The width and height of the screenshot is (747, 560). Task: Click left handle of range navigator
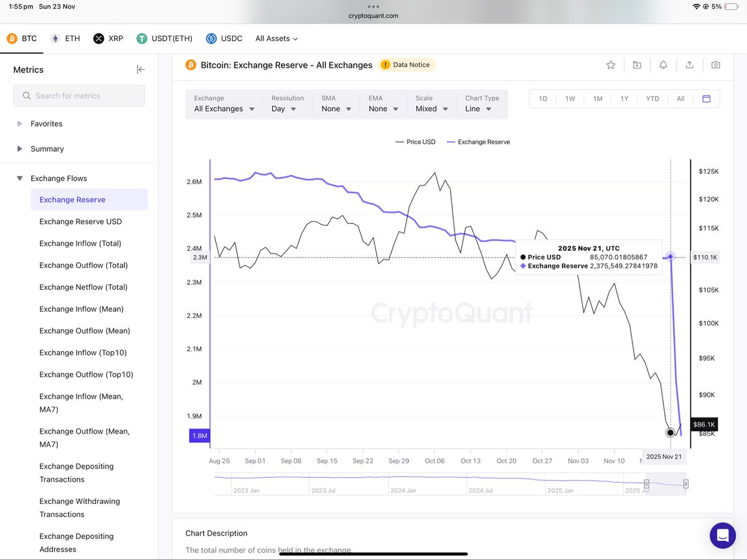pyautogui.click(x=647, y=484)
